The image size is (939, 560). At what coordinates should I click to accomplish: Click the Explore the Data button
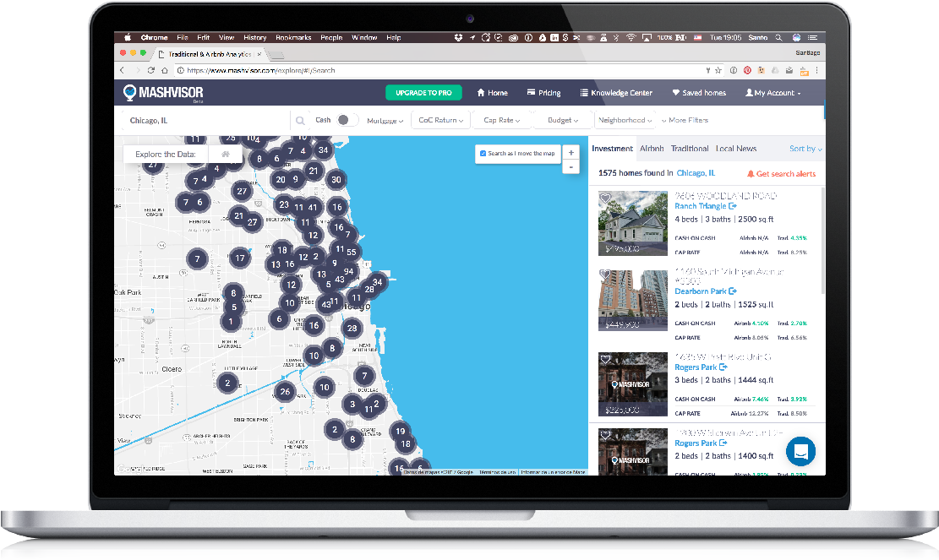coord(166,155)
